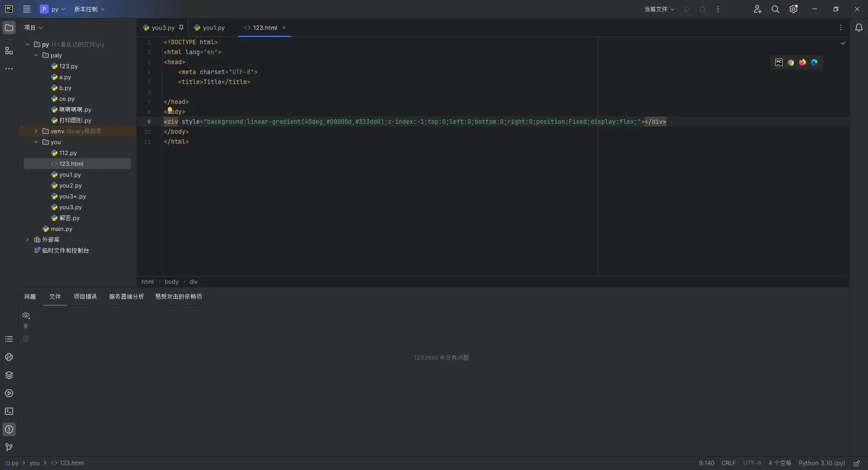Select the 项目错误 tab

(85, 296)
